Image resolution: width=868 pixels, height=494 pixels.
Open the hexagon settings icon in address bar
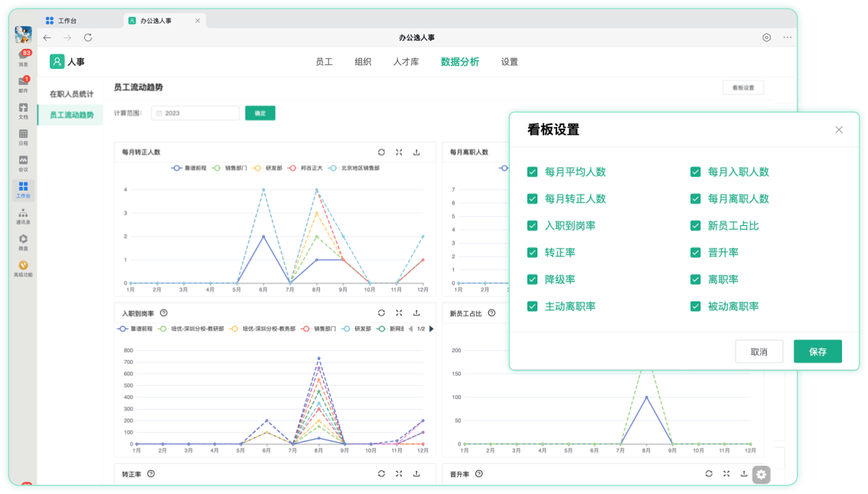point(767,38)
